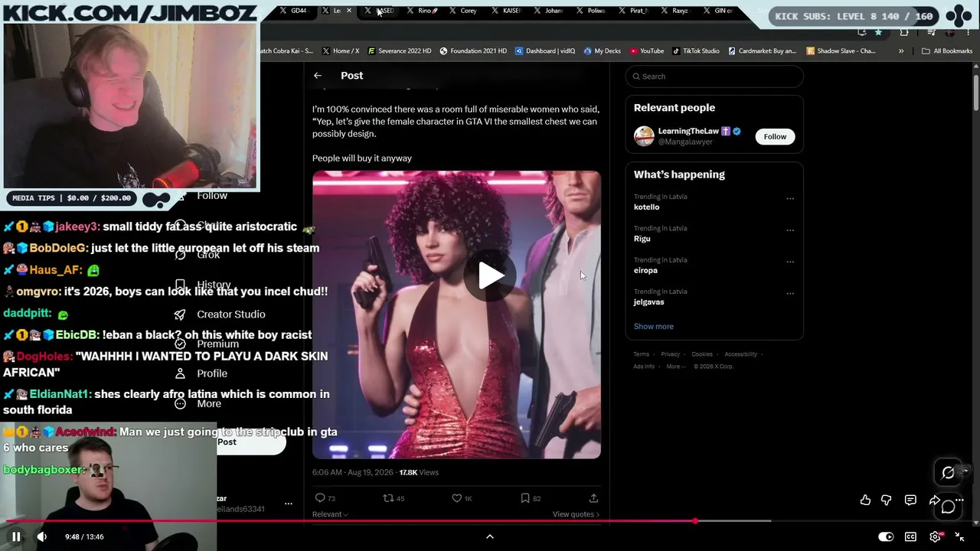Like the post with 1K likes
The height and width of the screenshot is (551, 980).
[462, 498]
